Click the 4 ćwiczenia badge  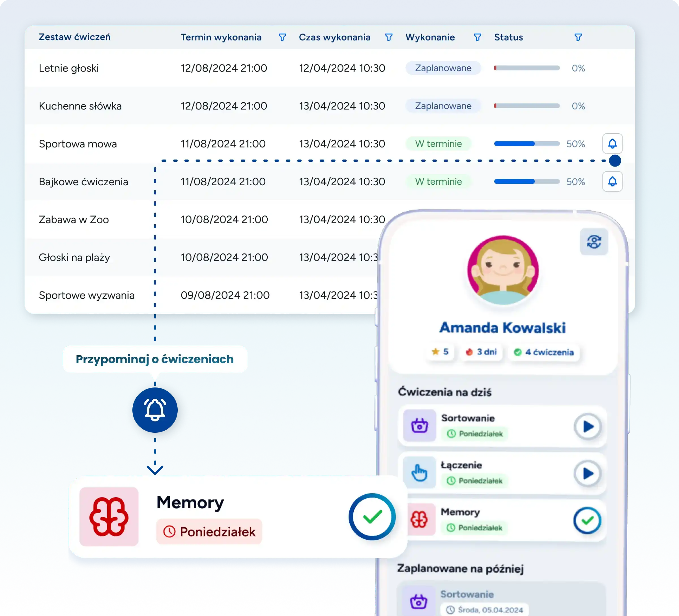pos(543,352)
